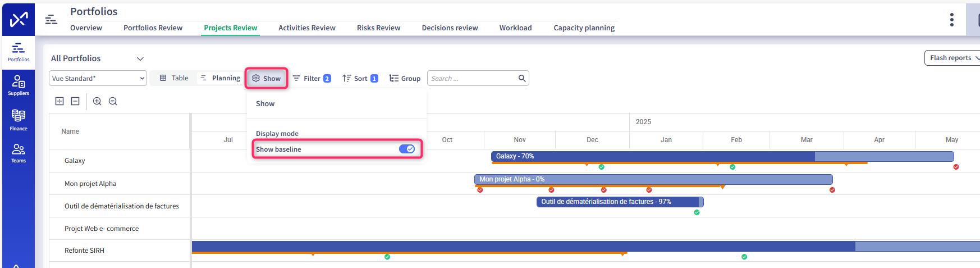
Task: Open the Suppliers sidebar icon
Action: tap(19, 85)
